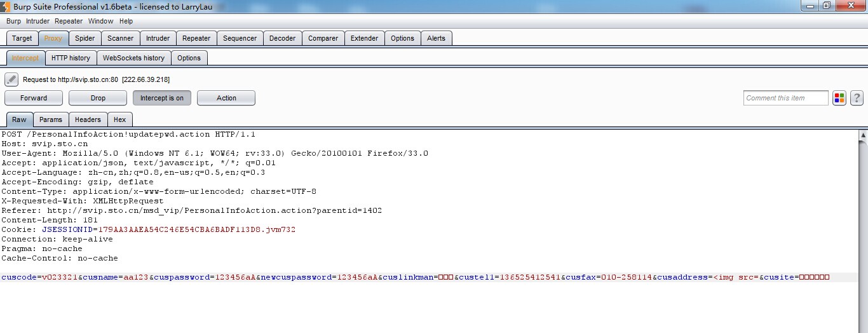Click the X-Requested-With header line
The width and height of the screenshot is (868, 333).
click(83, 201)
